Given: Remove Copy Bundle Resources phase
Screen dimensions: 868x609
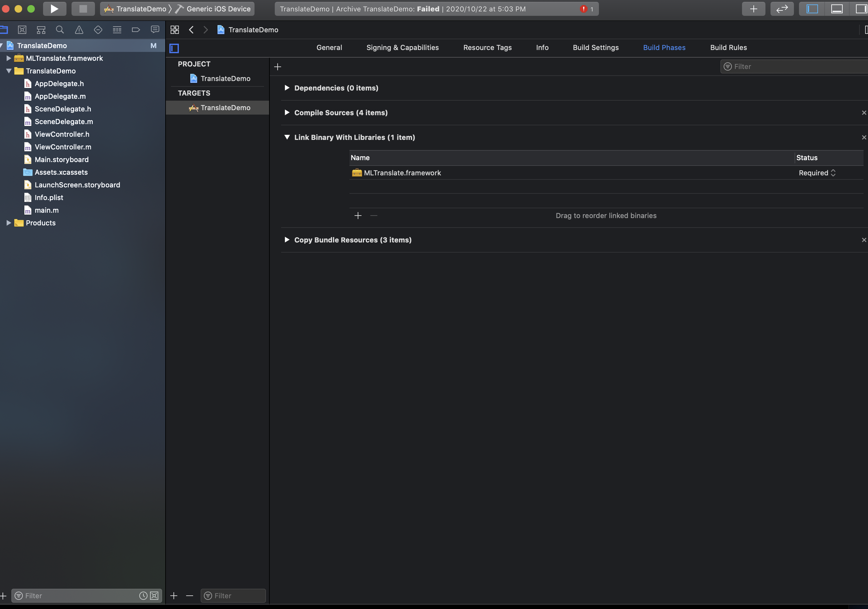Looking at the screenshot, I should 864,240.
